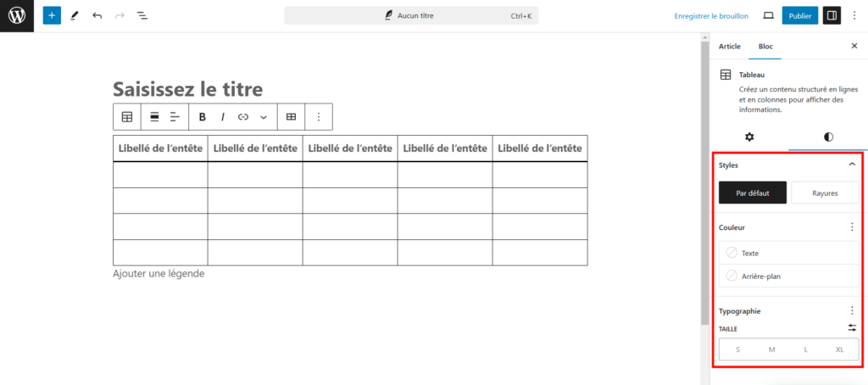Click Ajouter une légende caption field
This screenshot has width=868, height=385.
pos(159,274)
